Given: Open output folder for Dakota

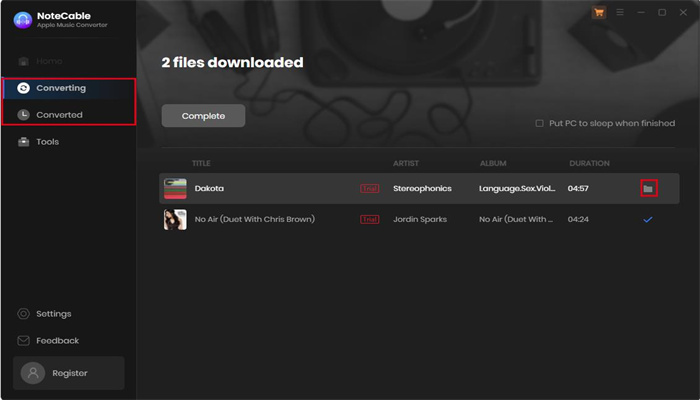Looking at the screenshot, I should pos(648,189).
